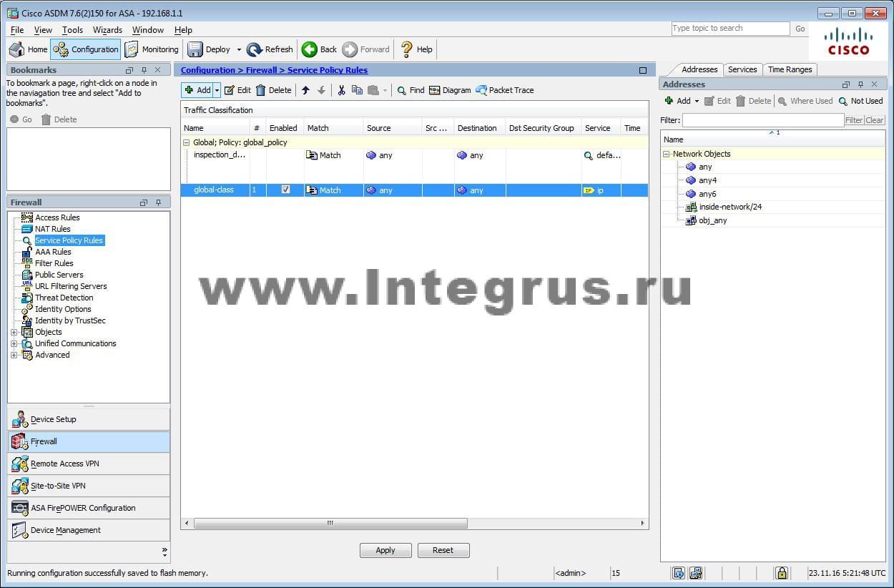The height and width of the screenshot is (588, 894).
Task: Open the Wizards menu
Action: (x=107, y=30)
